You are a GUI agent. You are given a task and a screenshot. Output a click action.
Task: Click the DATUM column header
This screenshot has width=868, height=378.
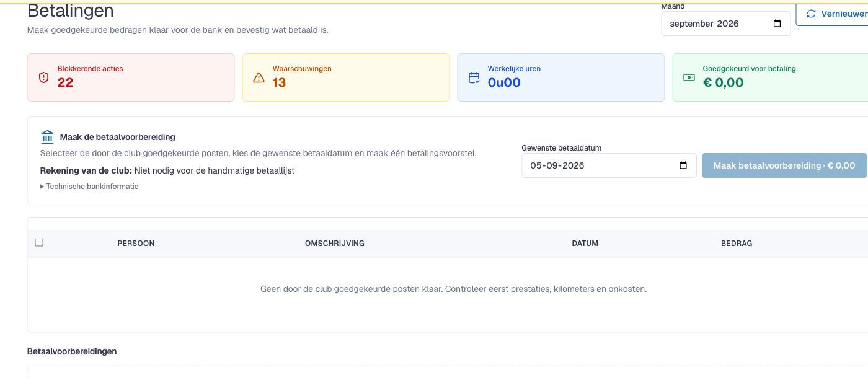point(585,244)
